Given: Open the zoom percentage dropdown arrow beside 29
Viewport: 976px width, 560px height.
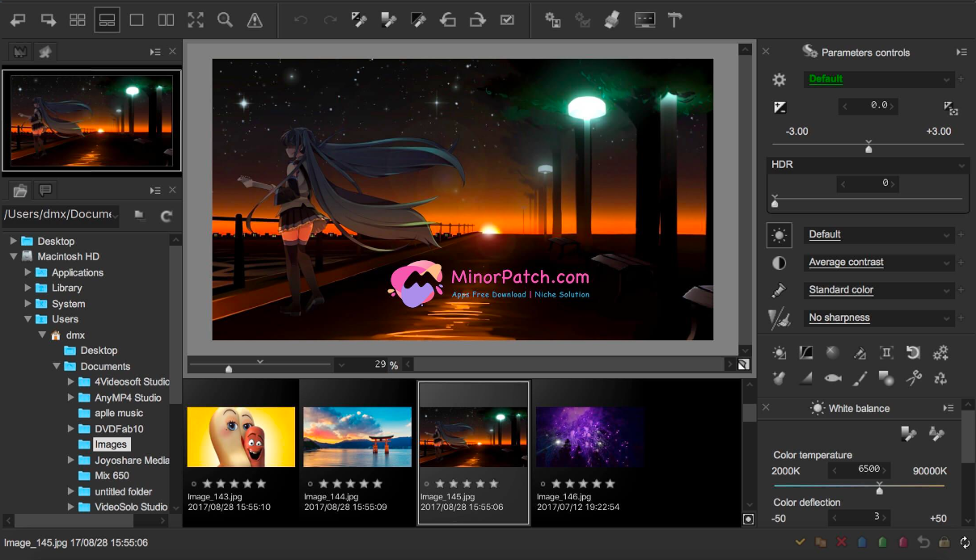Looking at the screenshot, I should point(342,365).
